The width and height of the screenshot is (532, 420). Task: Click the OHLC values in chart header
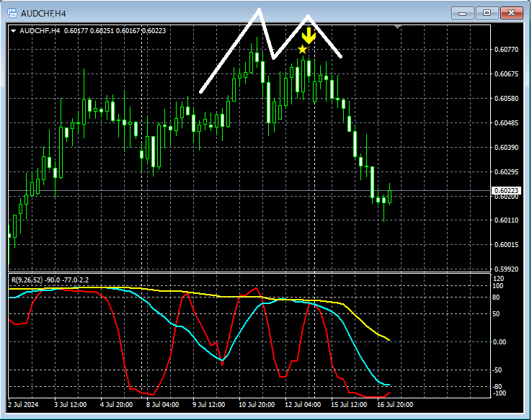(x=115, y=31)
